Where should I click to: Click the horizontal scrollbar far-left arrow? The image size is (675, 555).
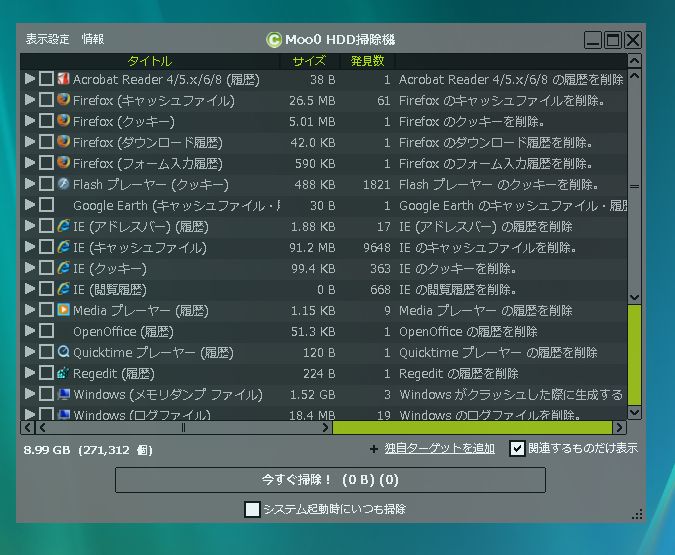(28, 428)
